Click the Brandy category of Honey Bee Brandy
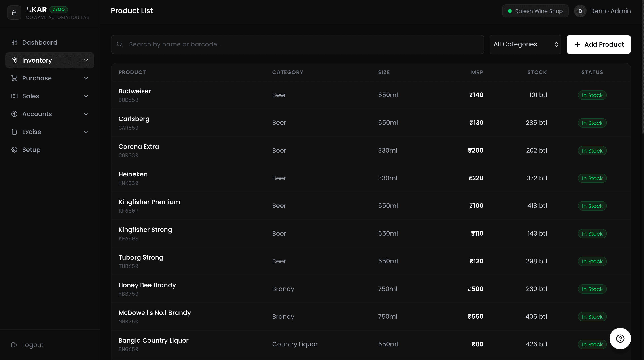Viewport: 644px width, 360px height. [283, 289]
